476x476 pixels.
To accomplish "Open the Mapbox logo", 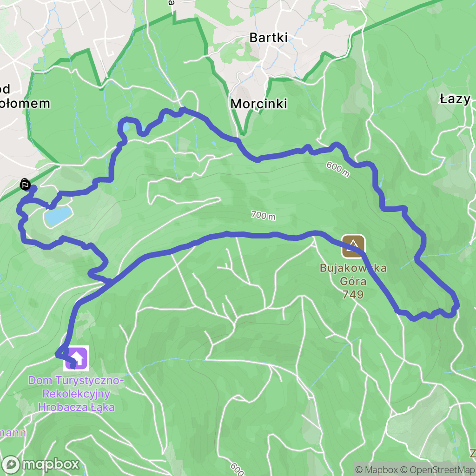I will (40, 464).
